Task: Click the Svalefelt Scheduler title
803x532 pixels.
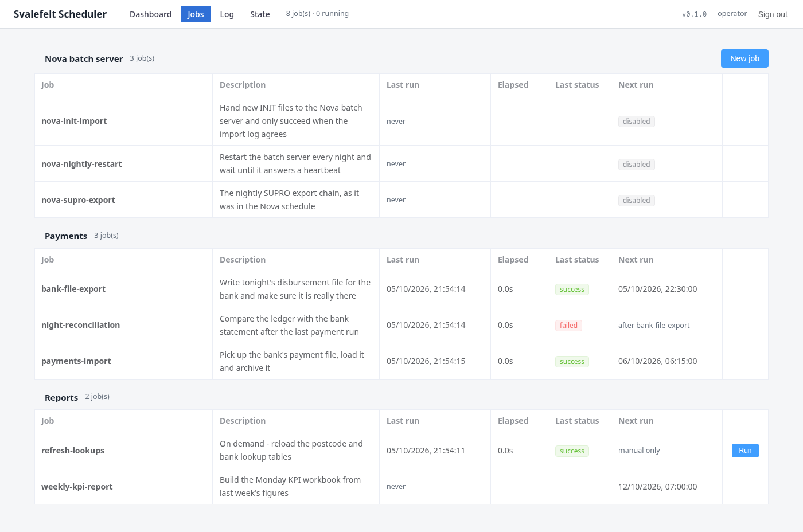Action: click(60, 14)
